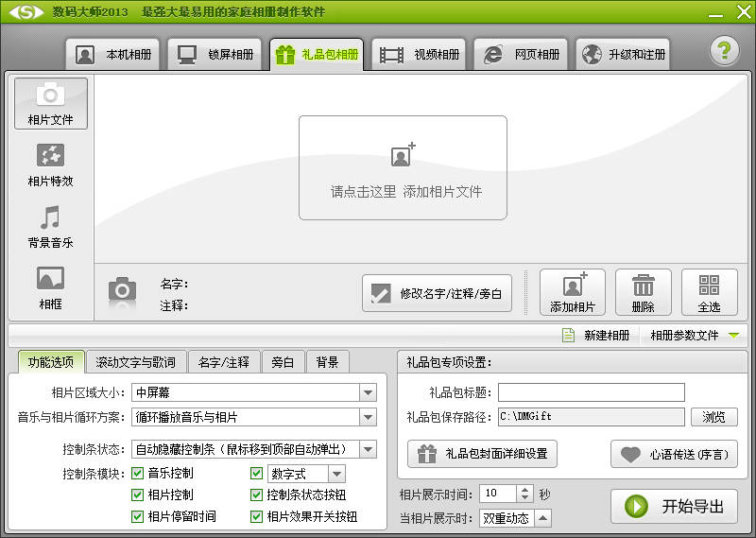Screen dimensions: 756x538
Task: Minimize the 数码大师2013 window
Action: pos(715,14)
